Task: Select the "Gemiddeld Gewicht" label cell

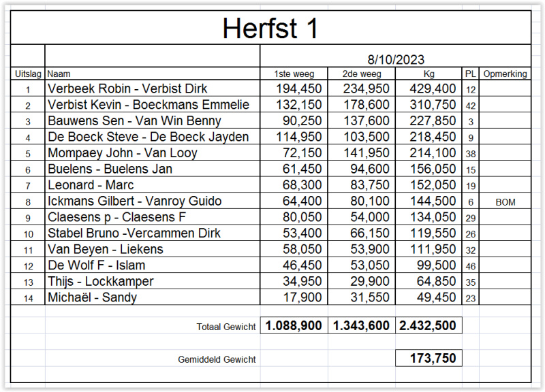Action: point(217,359)
